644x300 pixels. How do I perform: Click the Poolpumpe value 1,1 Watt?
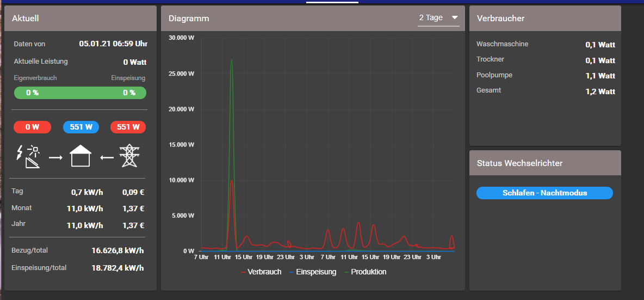coord(600,76)
